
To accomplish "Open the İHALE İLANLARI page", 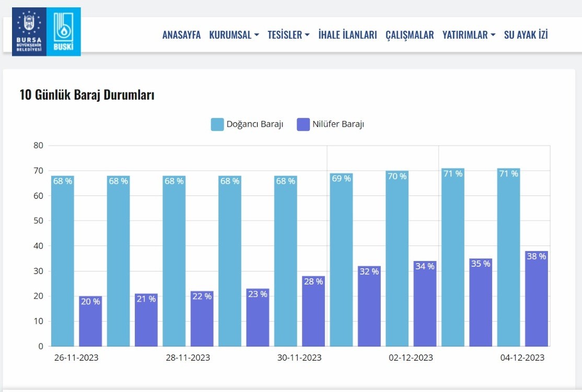I will [x=347, y=35].
